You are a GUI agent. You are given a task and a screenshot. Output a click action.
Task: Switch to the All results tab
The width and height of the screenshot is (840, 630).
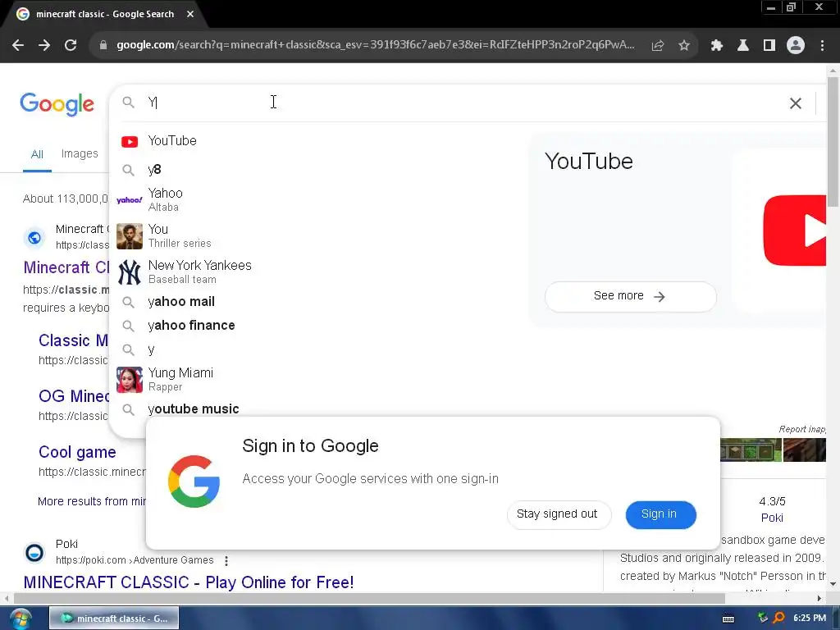pyautogui.click(x=37, y=155)
